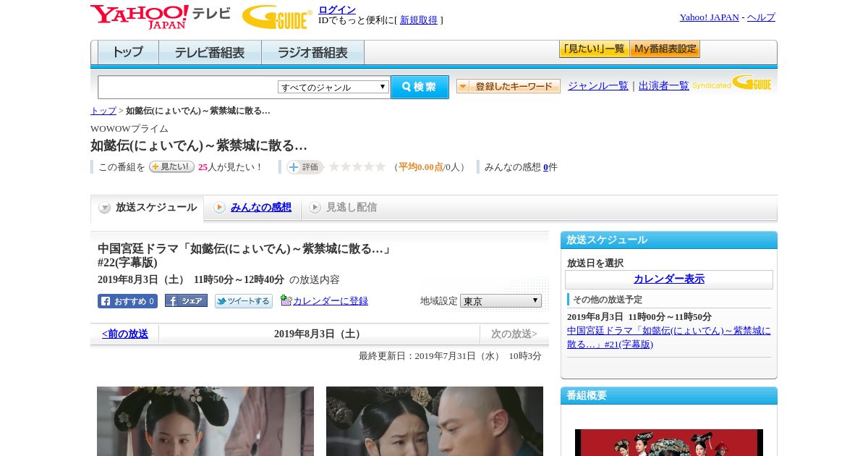The image size is (868, 456).
Task: Open カレンダー表示 in schedule panel
Action: [669, 279]
